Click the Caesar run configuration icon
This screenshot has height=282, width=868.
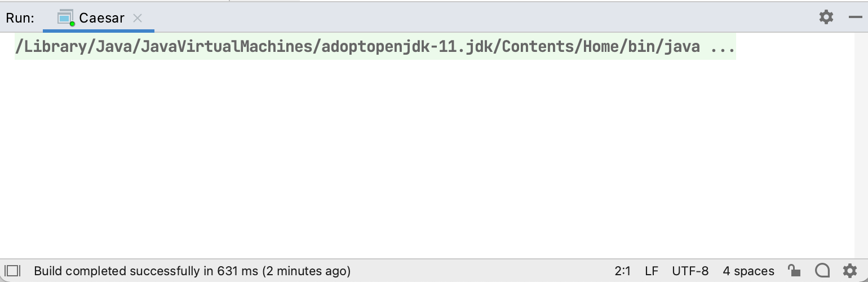tap(66, 18)
